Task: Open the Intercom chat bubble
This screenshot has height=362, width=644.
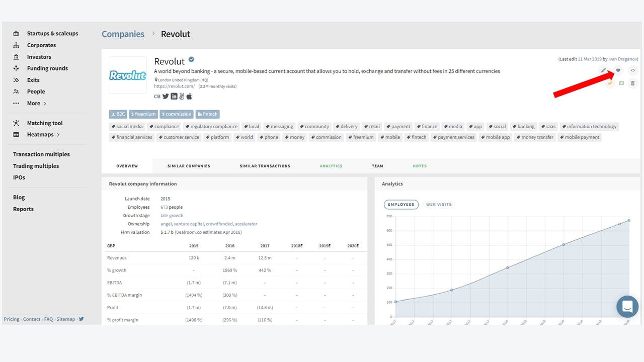Action: click(x=627, y=306)
